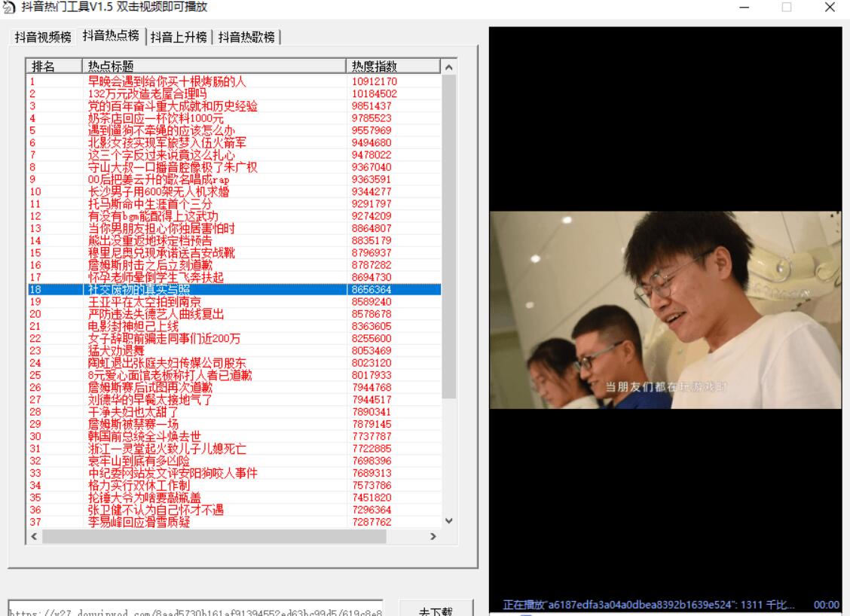Select row 奶茶店回应一杯饮料1000元
This screenshot has width=850, height=616.
[x=234, y=118]
